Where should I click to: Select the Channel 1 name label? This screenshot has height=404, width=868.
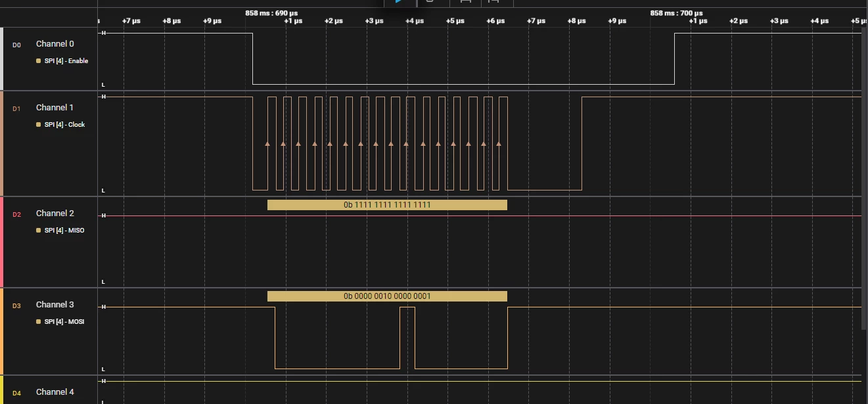(x=55, y=108)
